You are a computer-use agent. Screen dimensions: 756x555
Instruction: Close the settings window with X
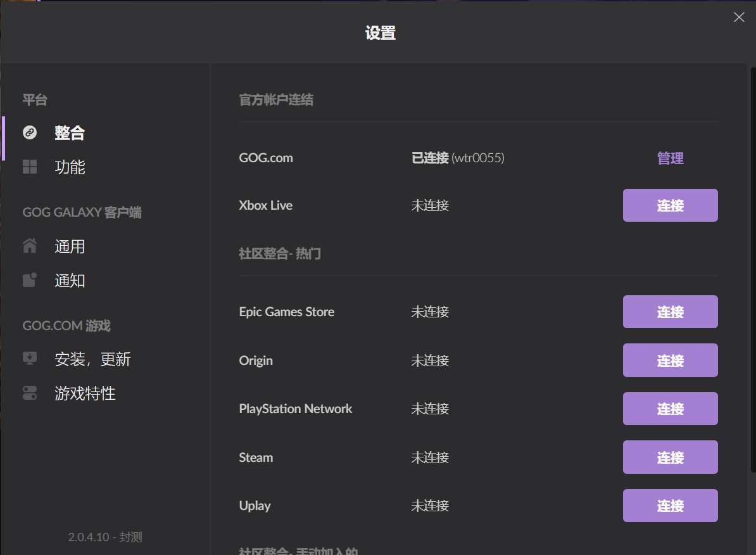pyautogui.click(x=738, y=18)
